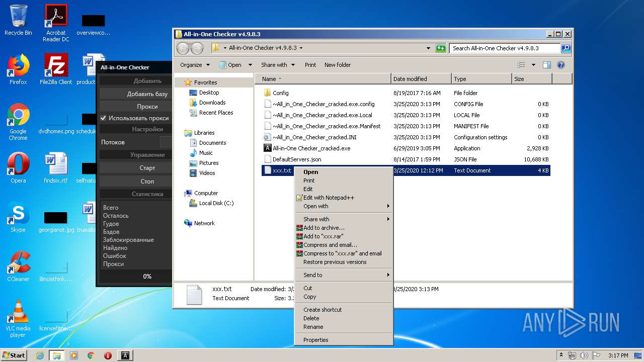The width and height of the screenshot is (644, 362).
Task: Click All-in-One Checker taskbar icon
Action: pyautogui.click(x=125, y=355)
